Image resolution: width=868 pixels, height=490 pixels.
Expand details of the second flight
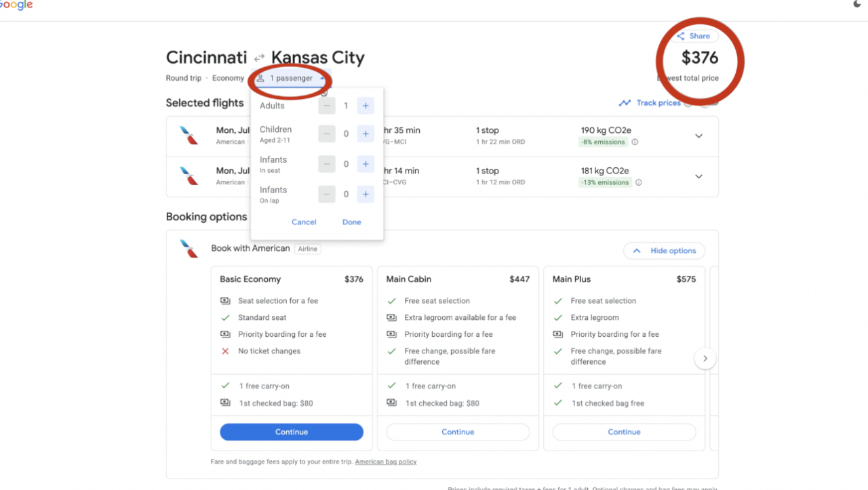698,176
